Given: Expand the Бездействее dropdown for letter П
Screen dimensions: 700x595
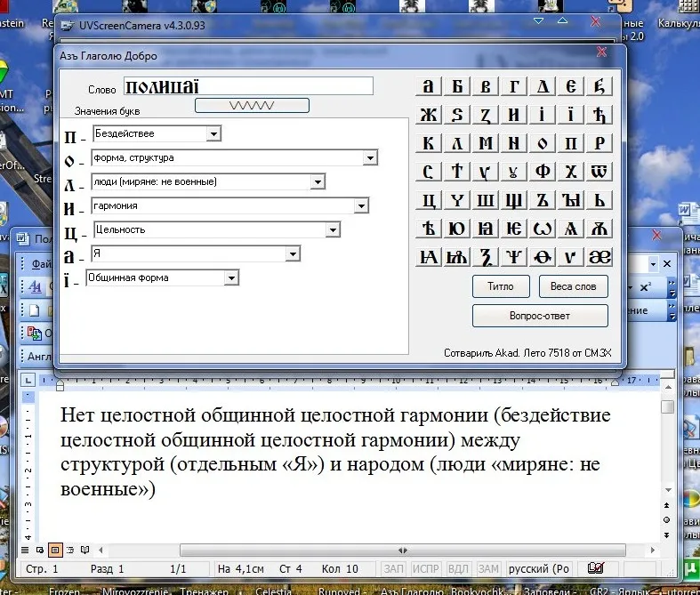Looking at the screenshot, I should point(213,133).
